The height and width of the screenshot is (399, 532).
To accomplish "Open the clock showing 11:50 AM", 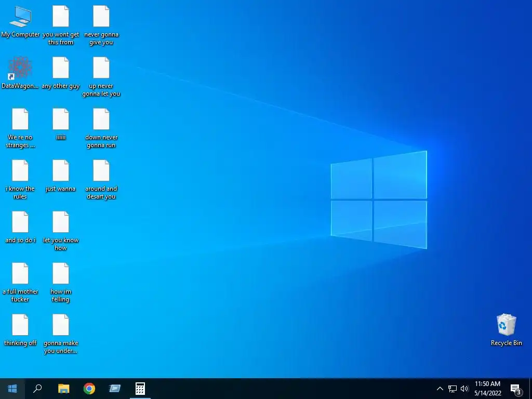I will pyautogui.click(x=487, y=389).
